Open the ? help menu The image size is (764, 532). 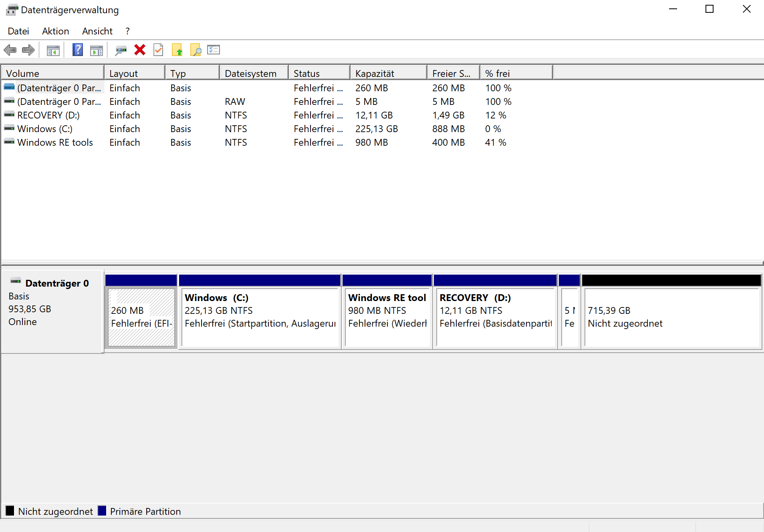(127, 31)
